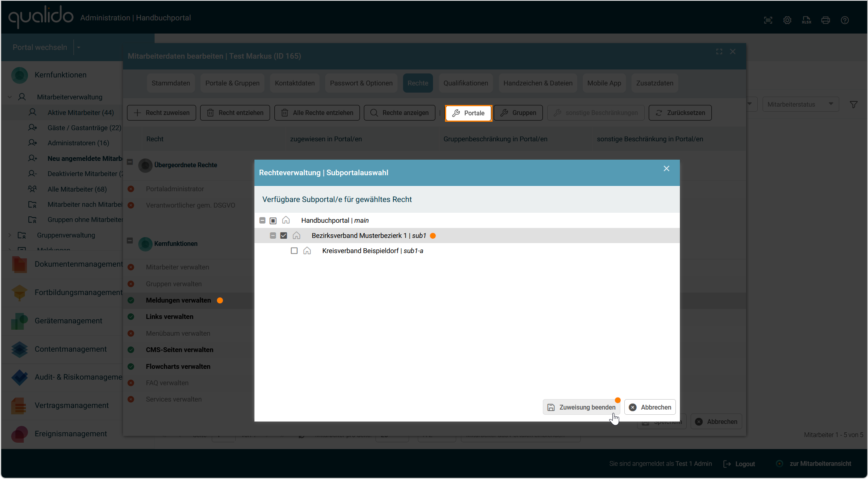Screen dimensions: 868x479
Task: Click the XLSX export icon in header
Action: pos(806,20)
